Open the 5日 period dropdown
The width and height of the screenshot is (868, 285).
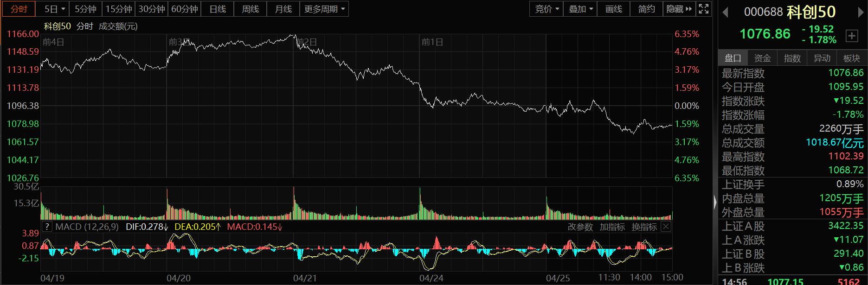[55, 9]
